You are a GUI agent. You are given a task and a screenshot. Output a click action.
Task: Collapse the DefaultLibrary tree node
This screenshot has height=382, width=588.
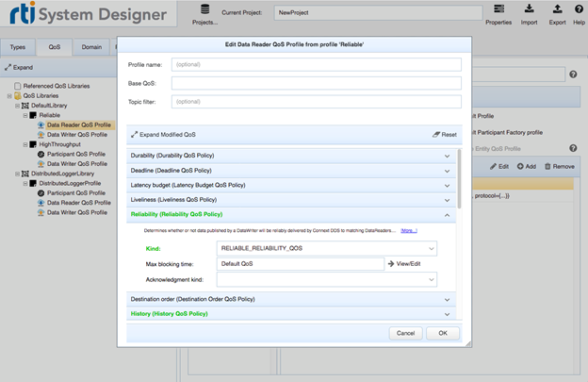pyautogui.click(x=18, y=106)
